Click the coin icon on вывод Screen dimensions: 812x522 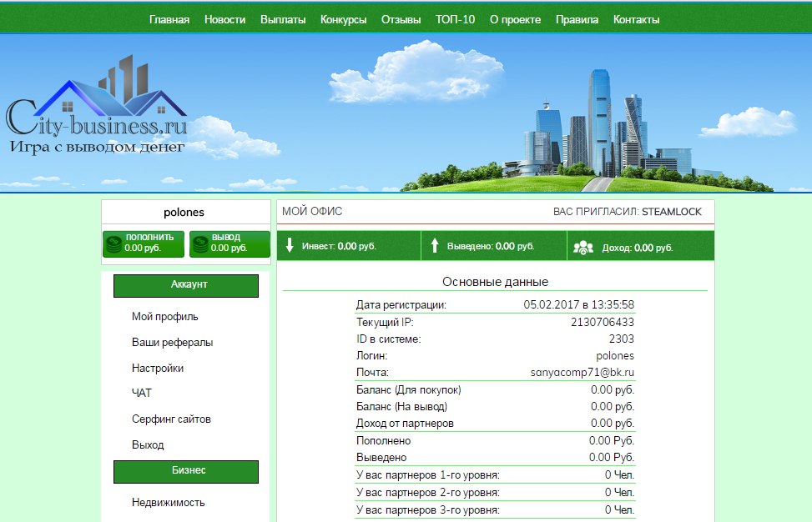click(200, 244)
